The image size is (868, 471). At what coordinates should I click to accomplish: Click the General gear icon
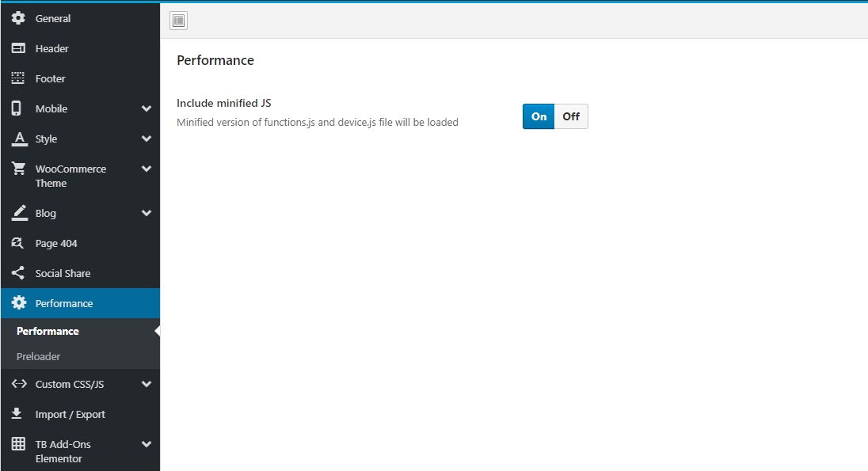(x=18, y=18)
